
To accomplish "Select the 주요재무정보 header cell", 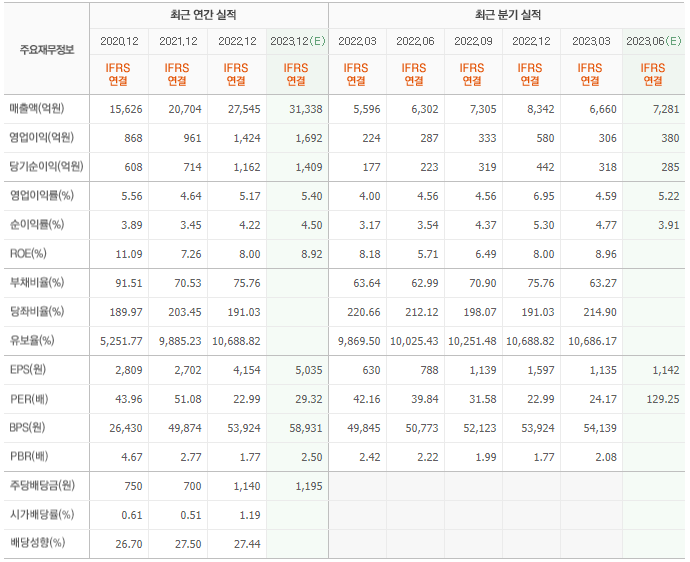I will 47,49.
